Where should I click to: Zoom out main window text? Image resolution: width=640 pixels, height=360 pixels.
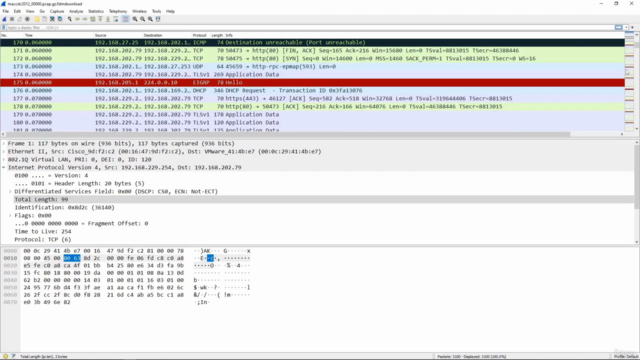(142, 19)
